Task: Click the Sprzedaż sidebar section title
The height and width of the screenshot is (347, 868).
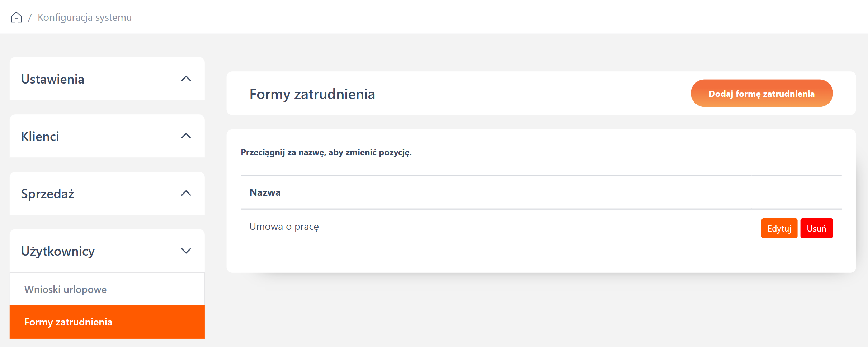Action: (x=48, y=194)
